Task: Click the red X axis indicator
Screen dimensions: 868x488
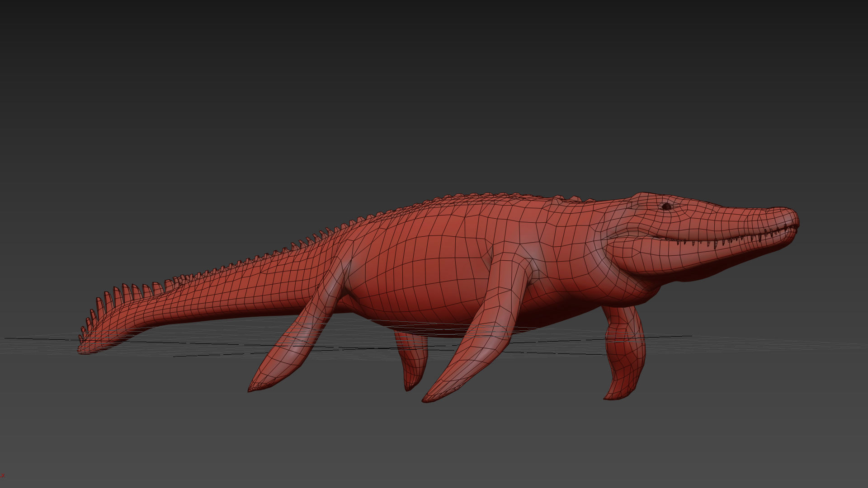Action: click(x=3, y=475)
